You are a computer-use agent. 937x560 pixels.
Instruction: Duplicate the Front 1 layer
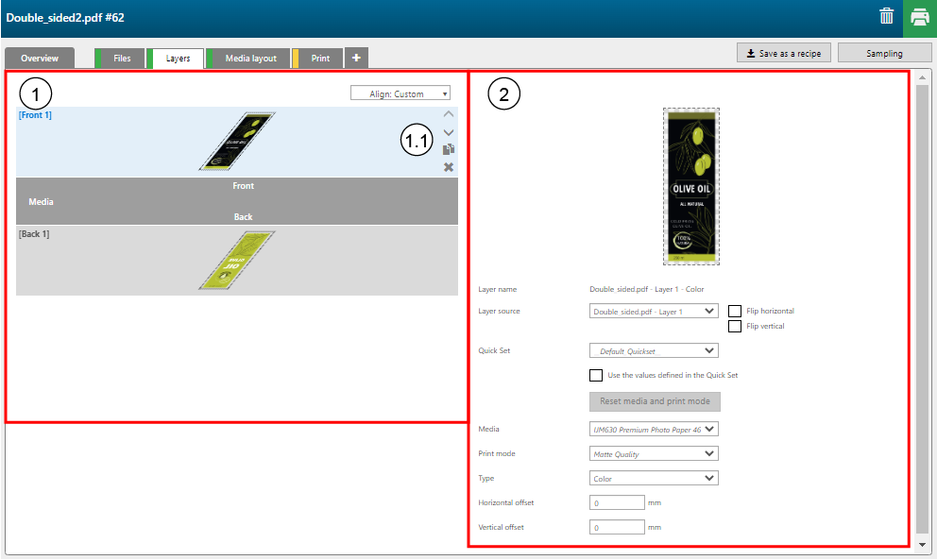pyautogui.click(x=449, y=149)
